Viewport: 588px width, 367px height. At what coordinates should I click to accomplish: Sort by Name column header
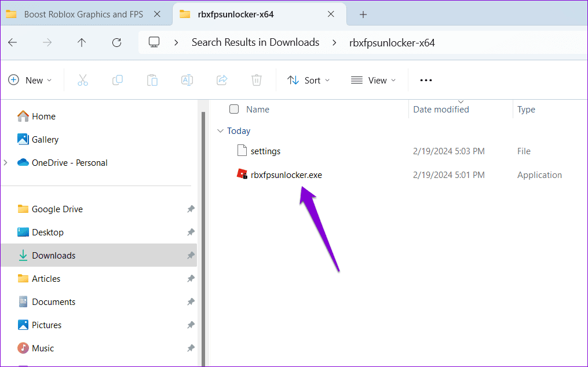(258, 110)
